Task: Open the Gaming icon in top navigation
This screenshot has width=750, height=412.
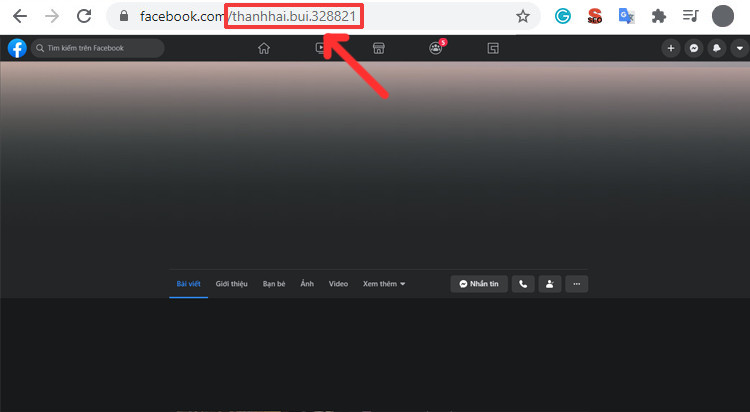Action: tap(493, 48)
